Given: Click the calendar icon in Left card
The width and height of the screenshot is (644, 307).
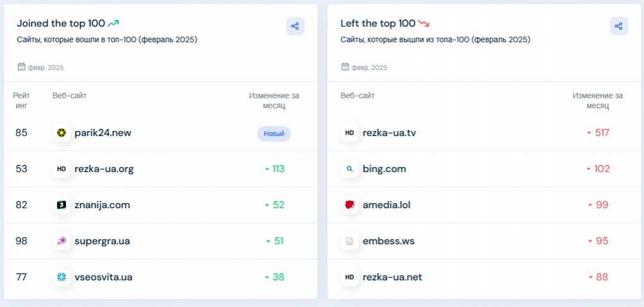Looking at the screenshot, I should pyautogui.click(x=345, y=67).
